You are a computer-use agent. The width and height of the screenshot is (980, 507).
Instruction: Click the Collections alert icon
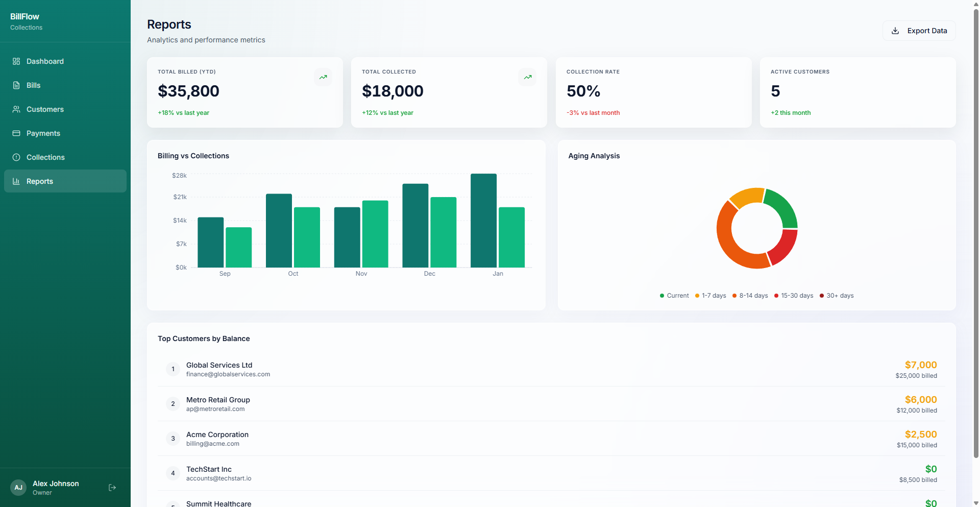(x=16, y=157)
